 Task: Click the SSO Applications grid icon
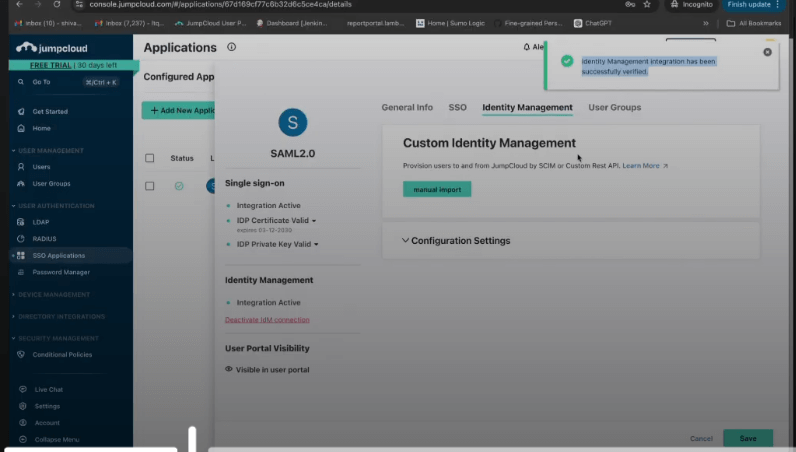tap(21, 255)
